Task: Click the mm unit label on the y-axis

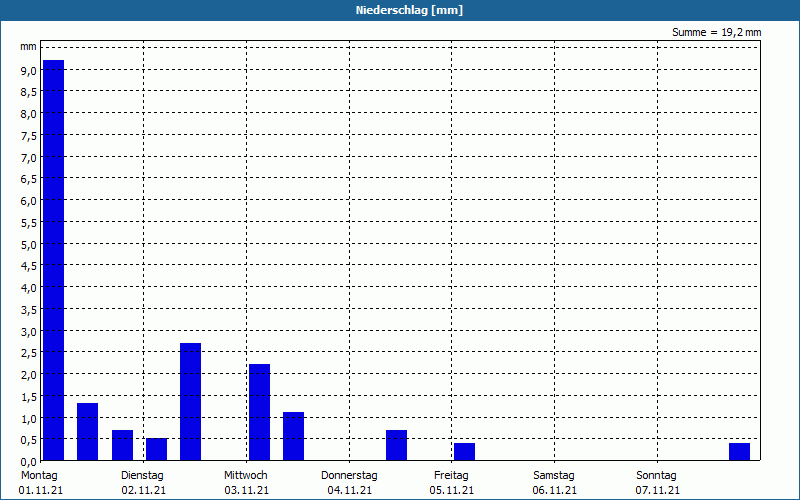Action: [29, 47]
